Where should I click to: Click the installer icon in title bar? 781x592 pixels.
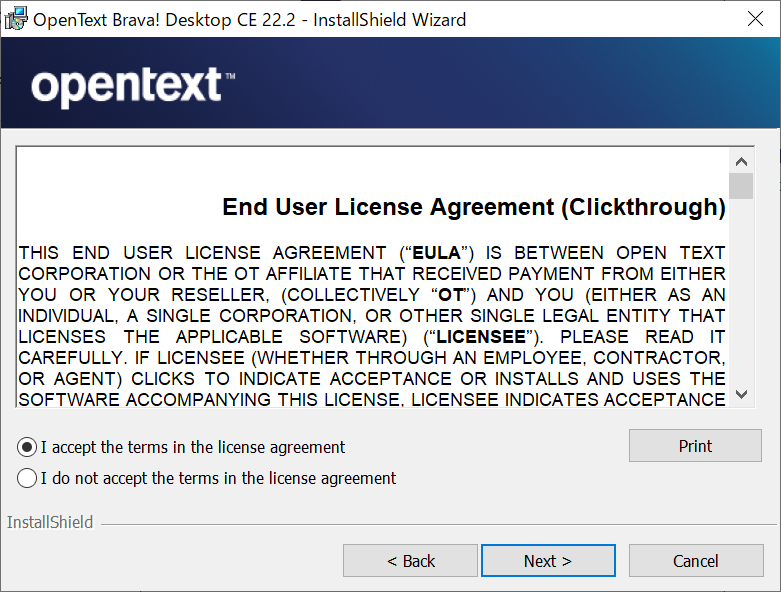point(16,18)
